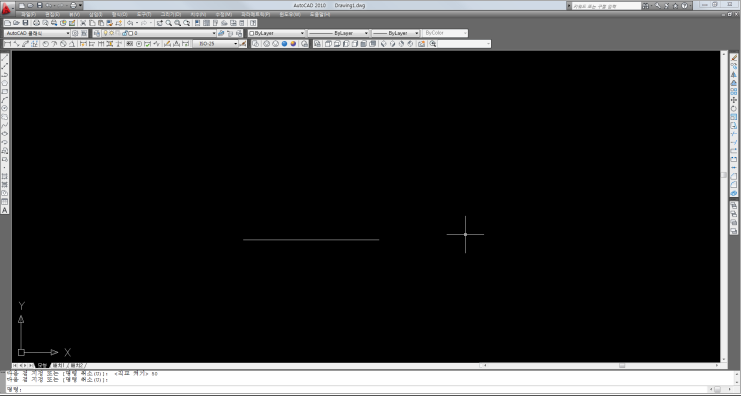Image resolution: width=741 pixels, height=396 pixels.
Task: Toggle the layer lock padlock icon
Action: pos(124,33)
